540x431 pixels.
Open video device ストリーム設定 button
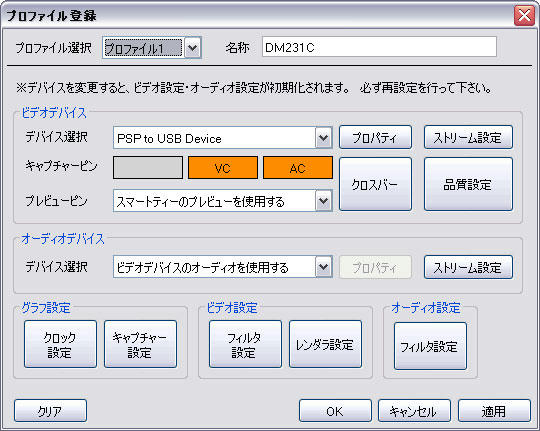[x=468, y=137]
